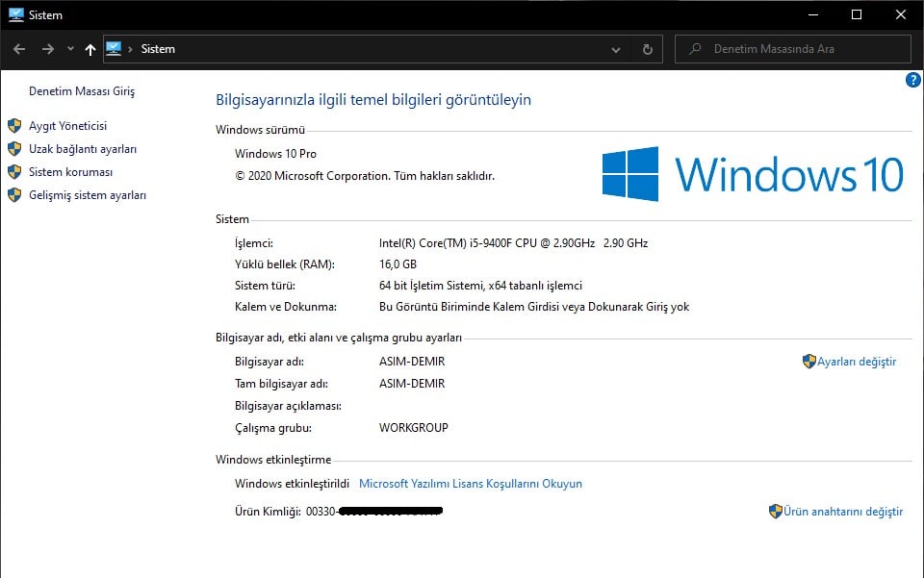Close the Sistem window

tap(901, 14)
